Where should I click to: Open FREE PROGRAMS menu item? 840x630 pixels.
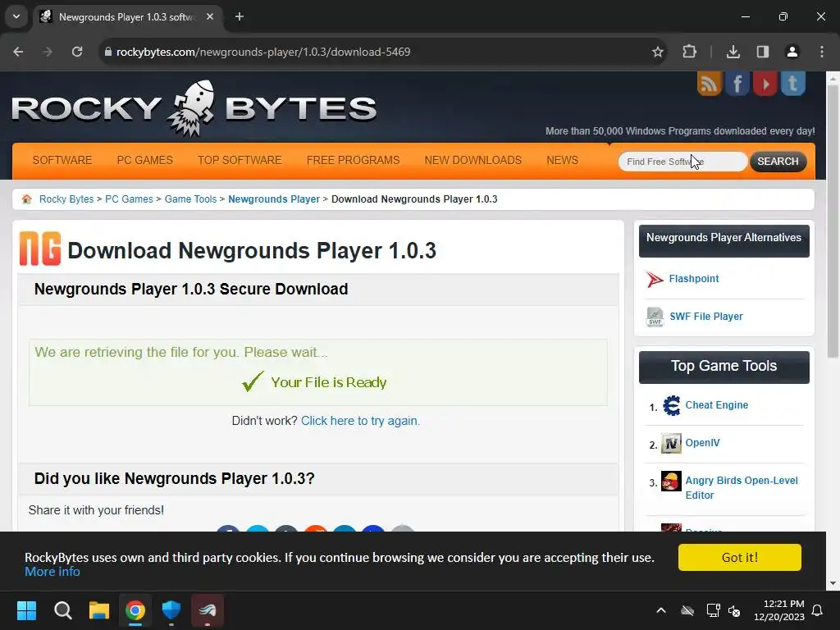coord(353,160)
